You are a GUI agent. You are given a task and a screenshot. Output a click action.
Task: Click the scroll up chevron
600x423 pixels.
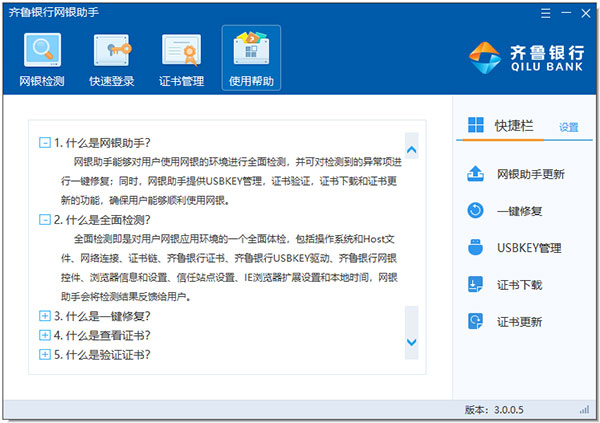[x=412, y=150]
